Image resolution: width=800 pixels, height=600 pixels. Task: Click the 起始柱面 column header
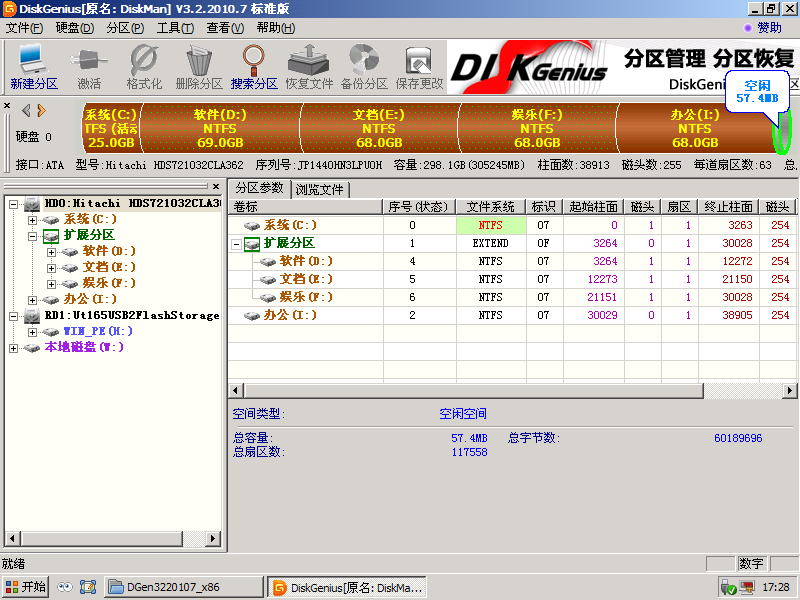[x=593, y=207]
